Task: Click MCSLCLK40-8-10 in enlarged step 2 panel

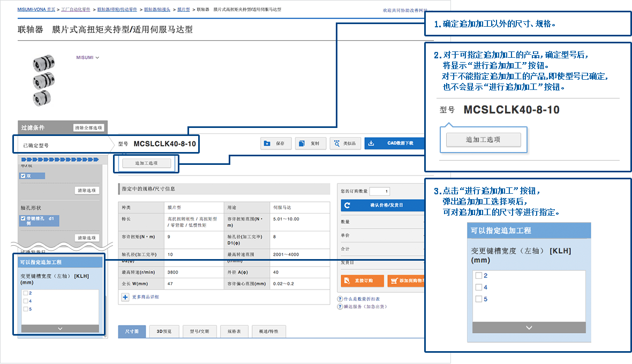Action: [511, 110]
